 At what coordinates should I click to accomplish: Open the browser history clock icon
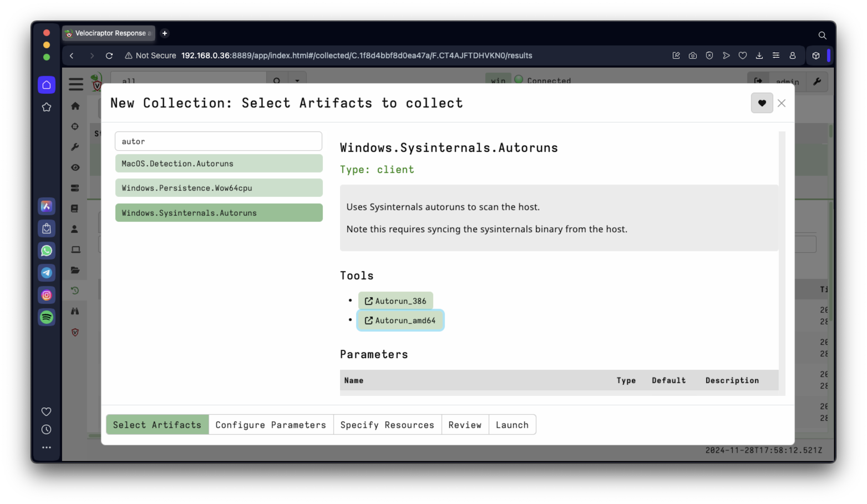(x=47, y=430)
